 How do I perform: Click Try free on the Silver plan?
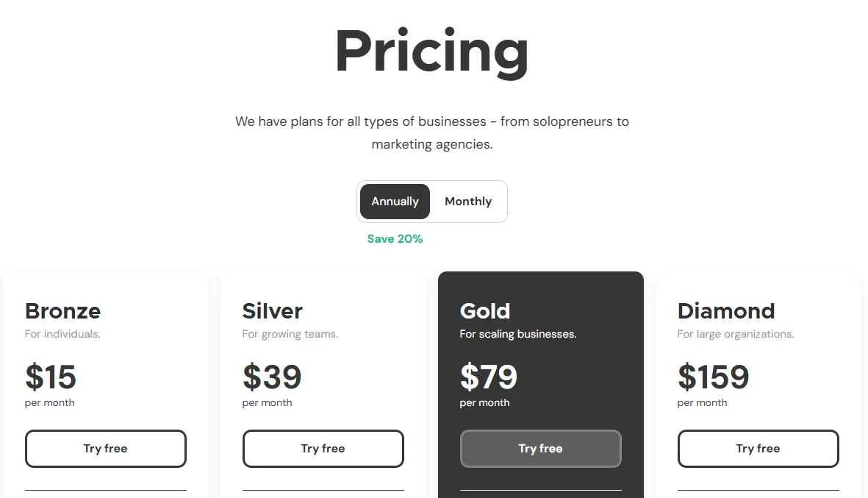click(x=323, y=448)
